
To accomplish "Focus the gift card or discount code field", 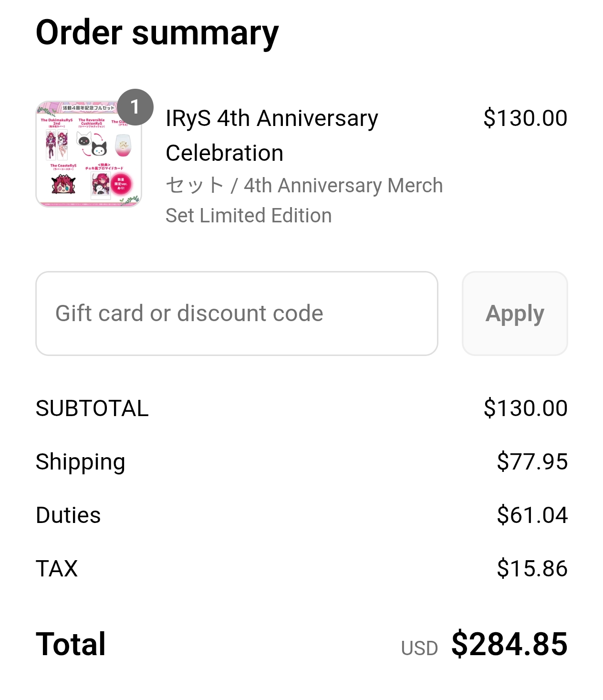I will [237, 313].
